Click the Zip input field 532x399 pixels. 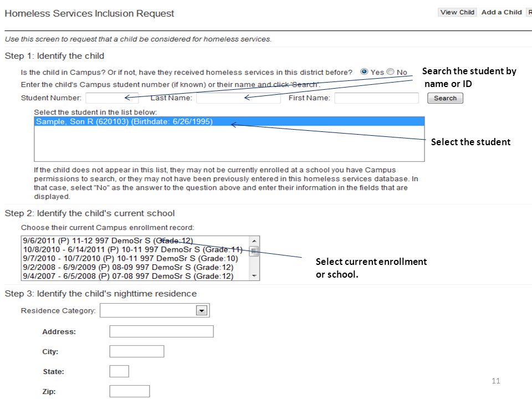[130, 391]
